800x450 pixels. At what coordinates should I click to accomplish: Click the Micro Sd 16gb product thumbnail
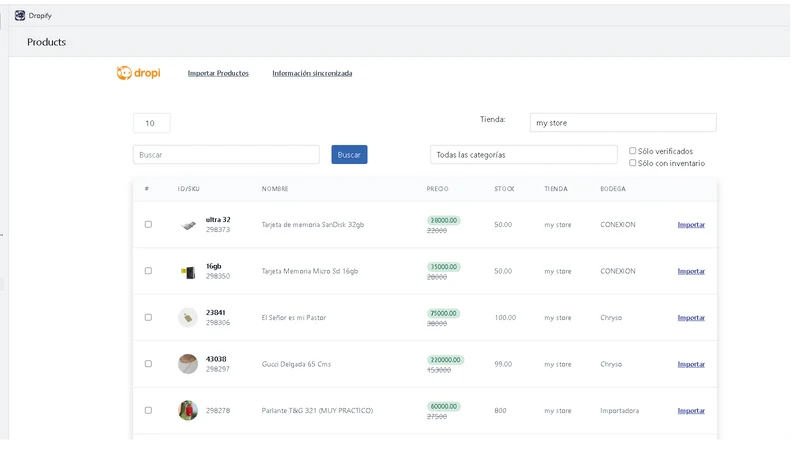click(188, 272)
